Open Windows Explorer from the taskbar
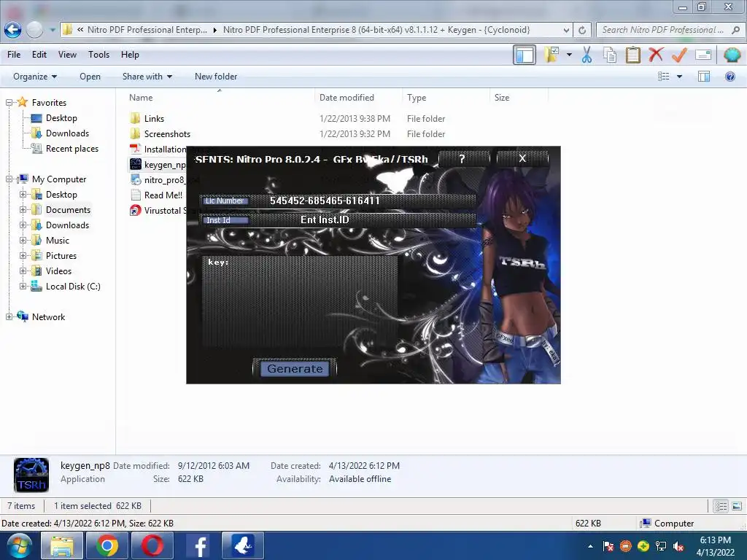The height and width of the screenshot is (560, 747). pos(62,545)
